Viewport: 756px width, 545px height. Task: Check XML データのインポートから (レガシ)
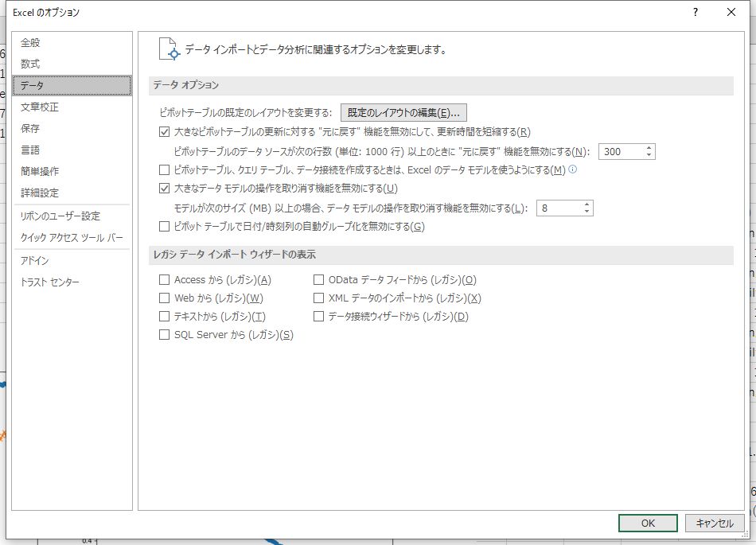pyautogui.click(x=318, y=298)
